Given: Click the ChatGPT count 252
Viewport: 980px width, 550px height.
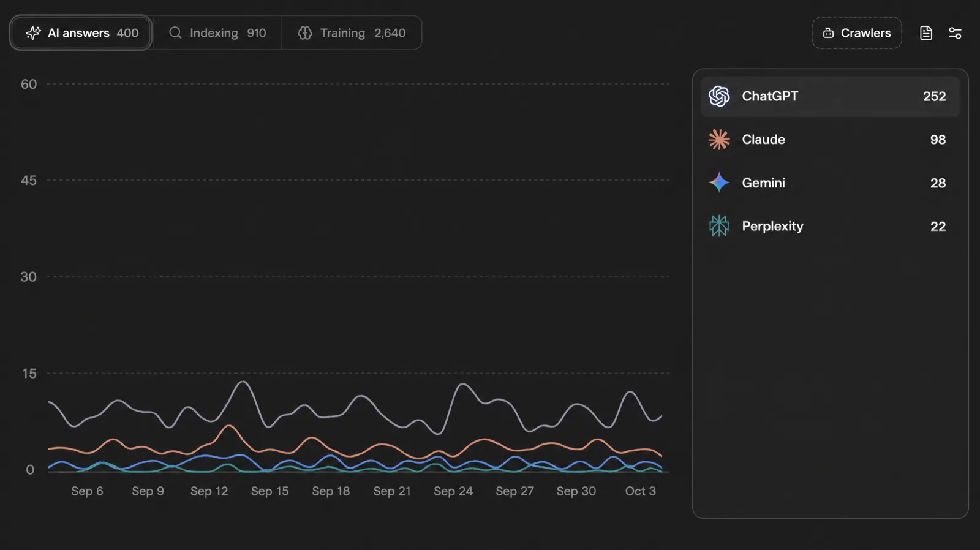Looking at the screenshot, I should tap(934, 96).
